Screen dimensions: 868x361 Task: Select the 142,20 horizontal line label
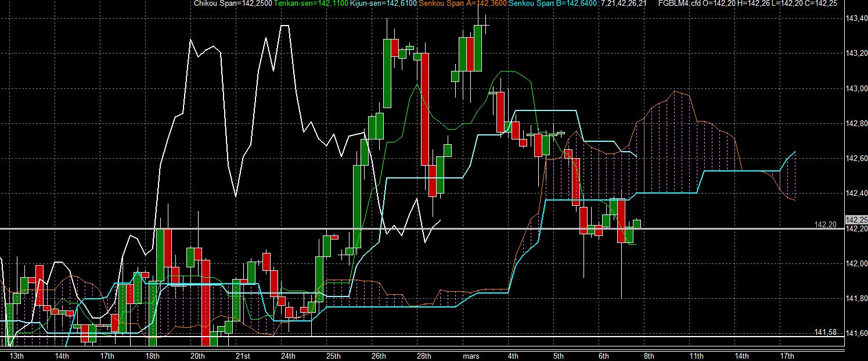[825, 224]
